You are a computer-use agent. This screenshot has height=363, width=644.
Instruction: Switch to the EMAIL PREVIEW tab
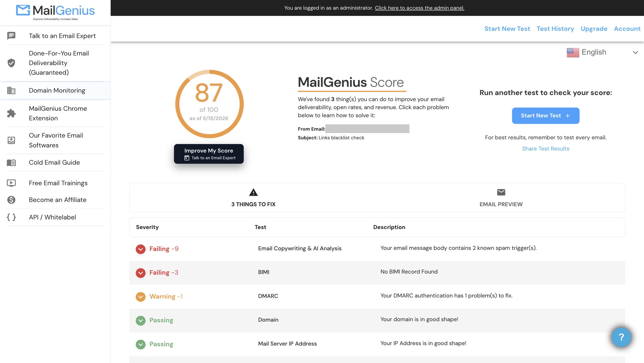click(501, 198)
